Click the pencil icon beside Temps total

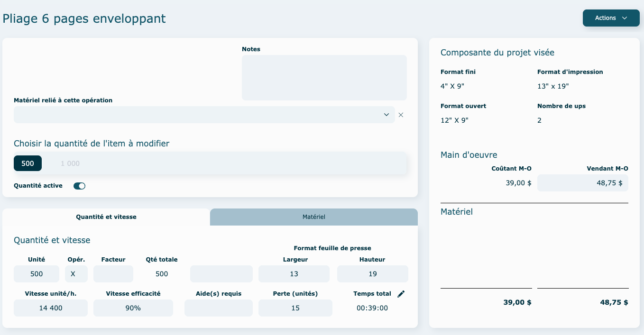point(401,294)
